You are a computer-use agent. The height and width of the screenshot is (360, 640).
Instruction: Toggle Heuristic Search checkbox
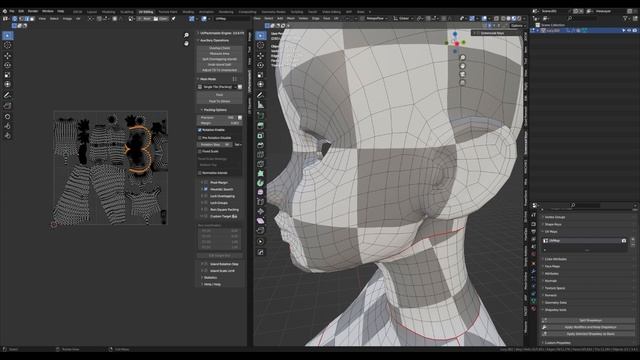(206, 189)
